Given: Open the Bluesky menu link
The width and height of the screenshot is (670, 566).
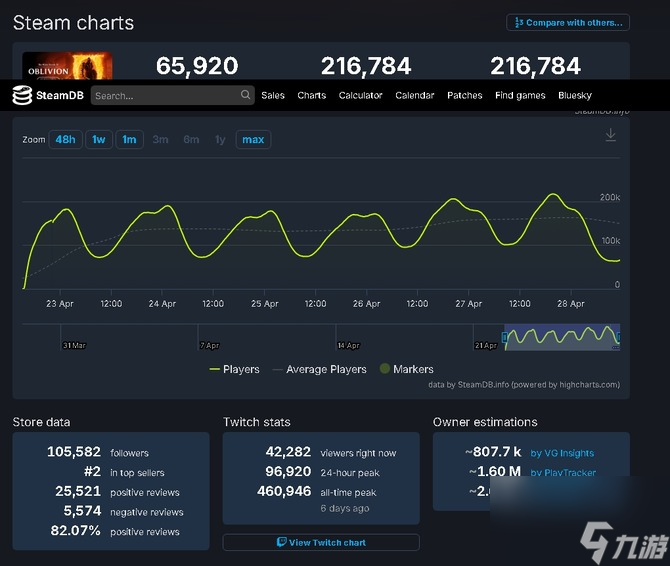Looking at the screenshot, I should coord(575,95).
